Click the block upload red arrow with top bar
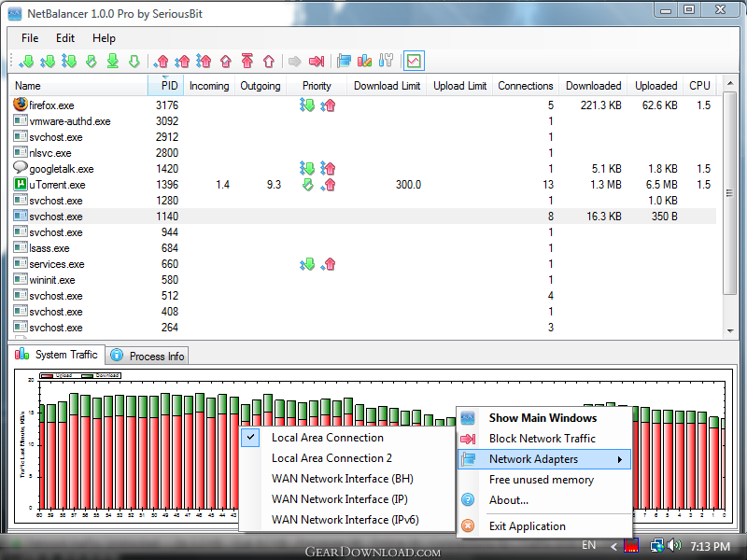 pyautogui.click(x=247, y=61)
